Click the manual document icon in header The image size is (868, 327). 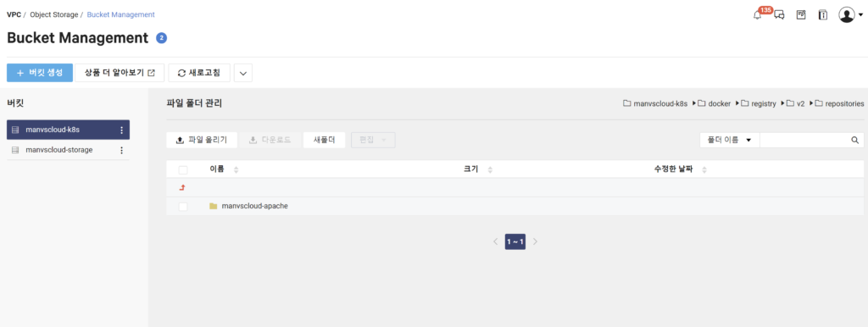click(801, 15)
